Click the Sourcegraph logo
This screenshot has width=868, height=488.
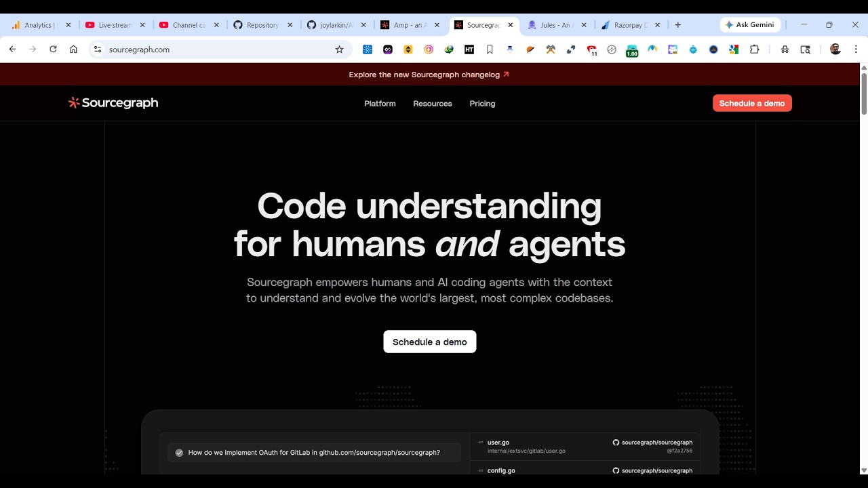click(113, 103)
